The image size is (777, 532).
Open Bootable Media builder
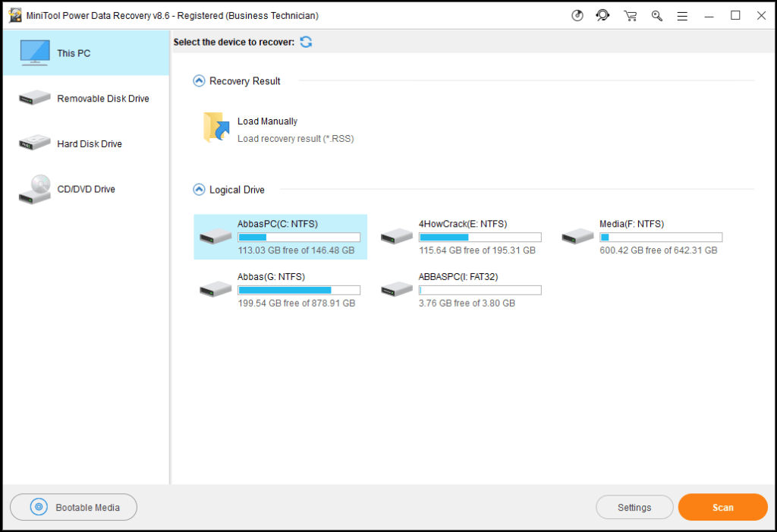click(74, 507)
